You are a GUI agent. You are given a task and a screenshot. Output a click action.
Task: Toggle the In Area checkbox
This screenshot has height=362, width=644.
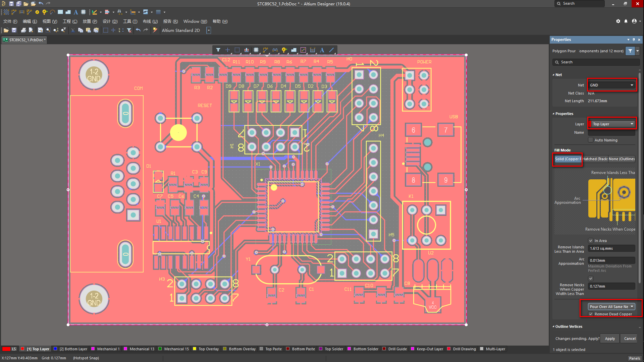point(591,241)
